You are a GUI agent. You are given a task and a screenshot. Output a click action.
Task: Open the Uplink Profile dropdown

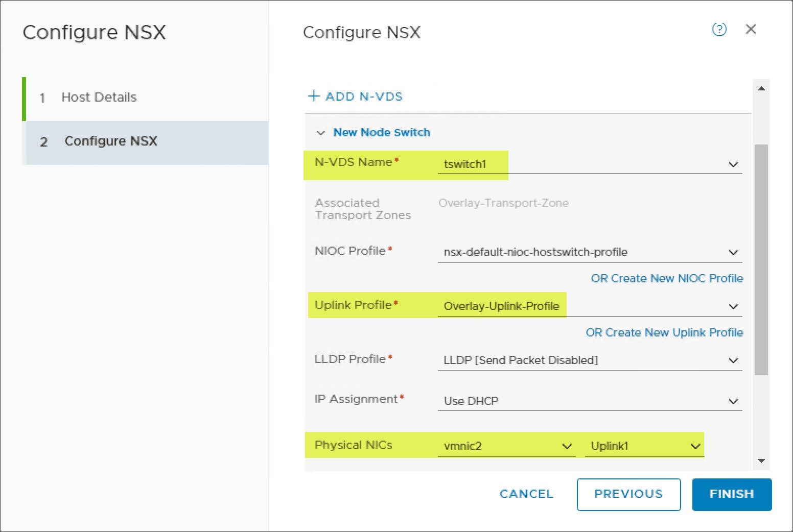733,306
